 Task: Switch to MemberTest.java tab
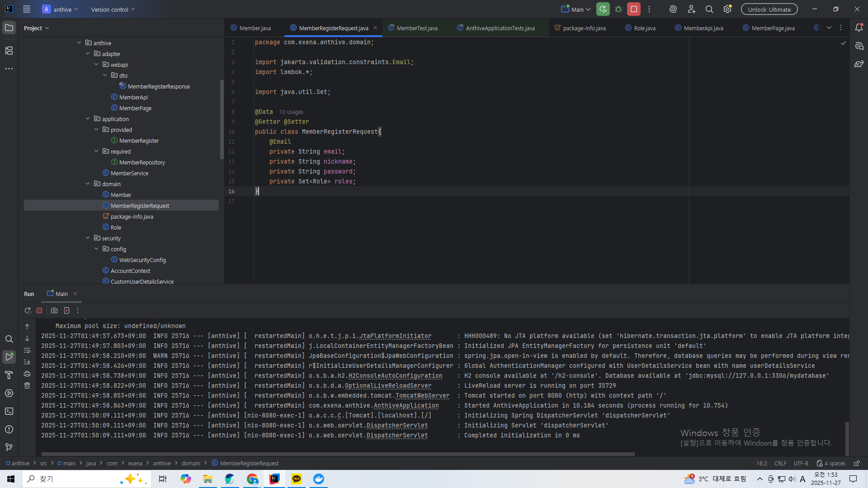point(417,28)
